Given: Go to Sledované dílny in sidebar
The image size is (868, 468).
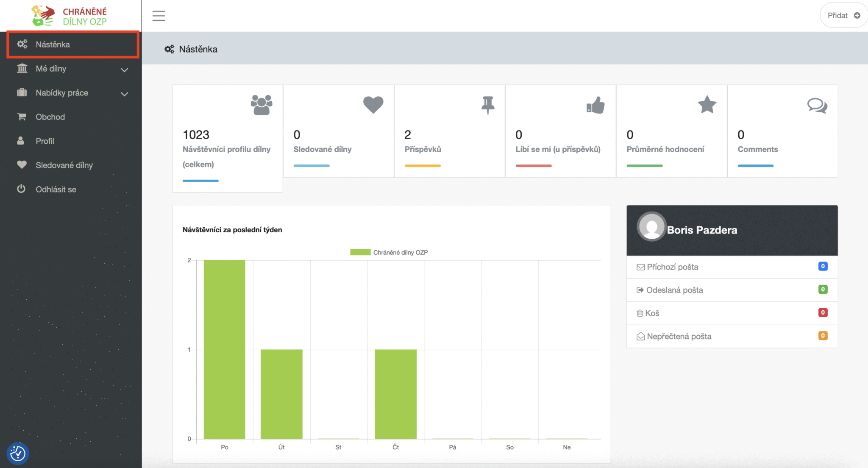Looking at the screenshot, I should [x=64, y=165].
